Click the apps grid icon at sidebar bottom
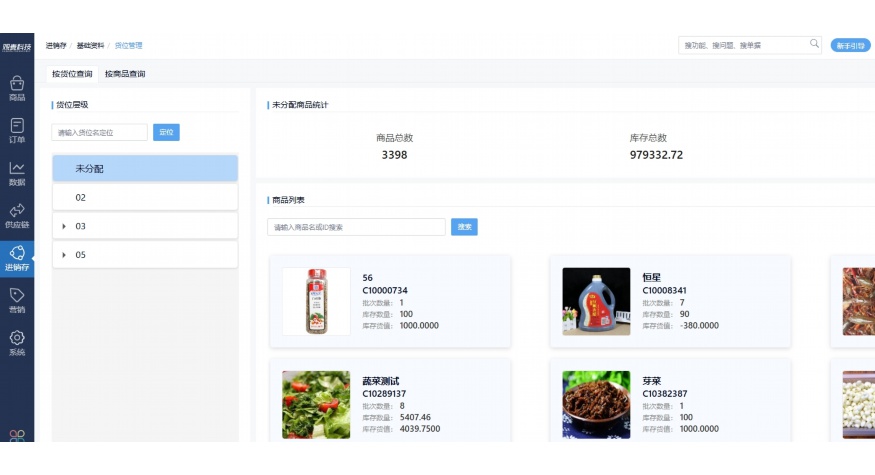This screenshot has height=475, width=875. click(17, 436)
